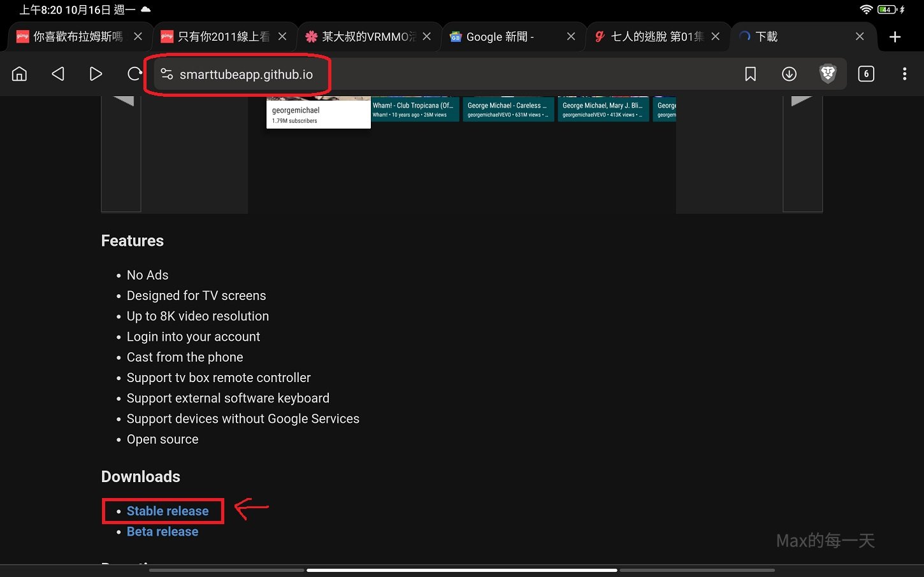Viewport: 924px width, 577px height.
Task: Open Brave Shields settings
Action: [x=827, y=73]
